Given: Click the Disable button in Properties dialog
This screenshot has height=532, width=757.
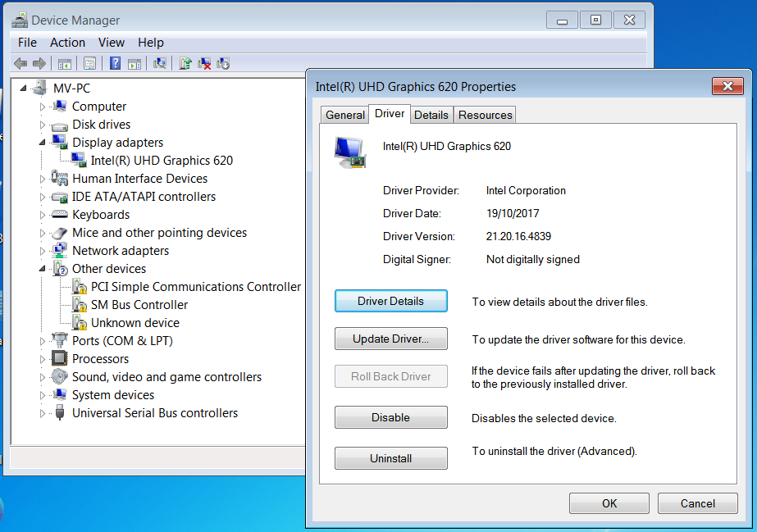Looking at the screenshot, I should (390, 417).
